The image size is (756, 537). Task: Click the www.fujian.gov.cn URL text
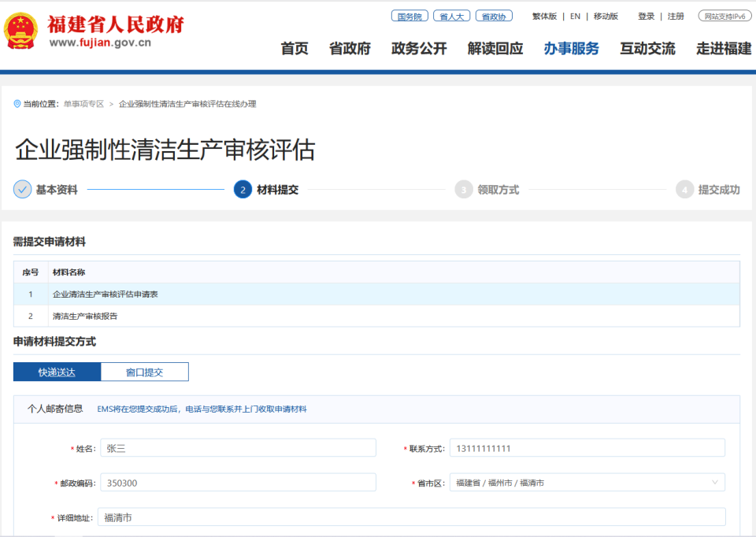[x=100, y=43]
